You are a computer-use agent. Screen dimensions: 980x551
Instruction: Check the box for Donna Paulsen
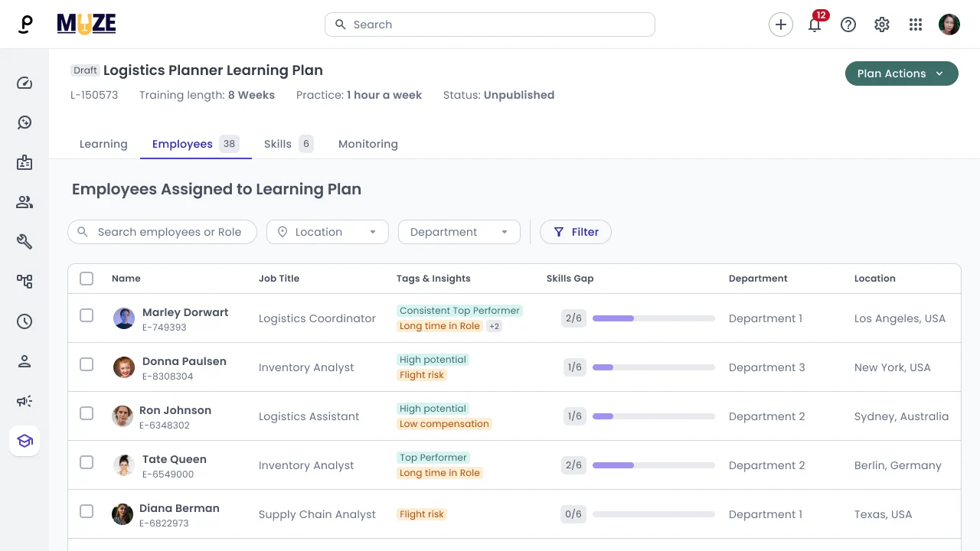pyautogui.click(x=87, y=364)
